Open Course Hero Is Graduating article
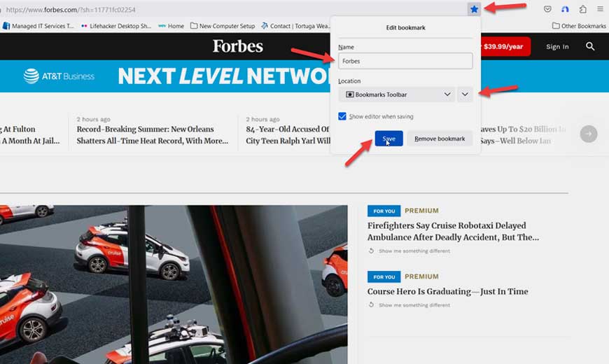 (447, 291)
